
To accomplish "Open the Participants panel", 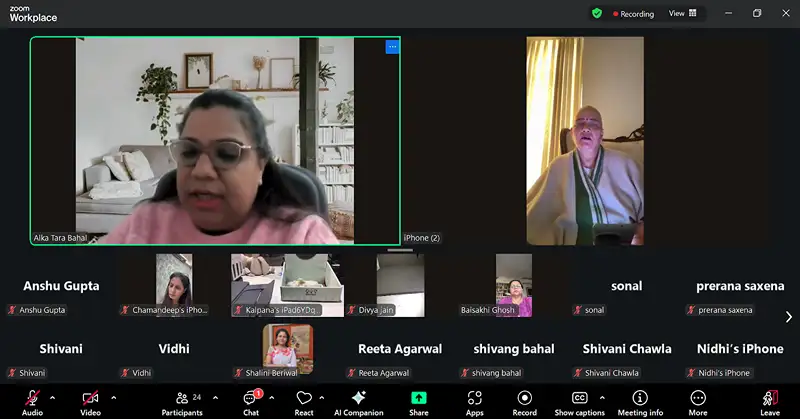I will pyautogui.click(x=182, y=399).
